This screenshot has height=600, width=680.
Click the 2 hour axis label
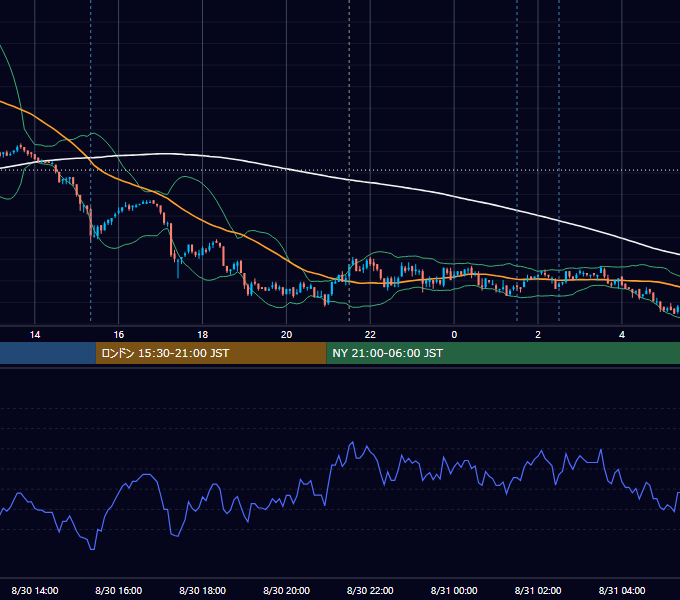[538, 335]
